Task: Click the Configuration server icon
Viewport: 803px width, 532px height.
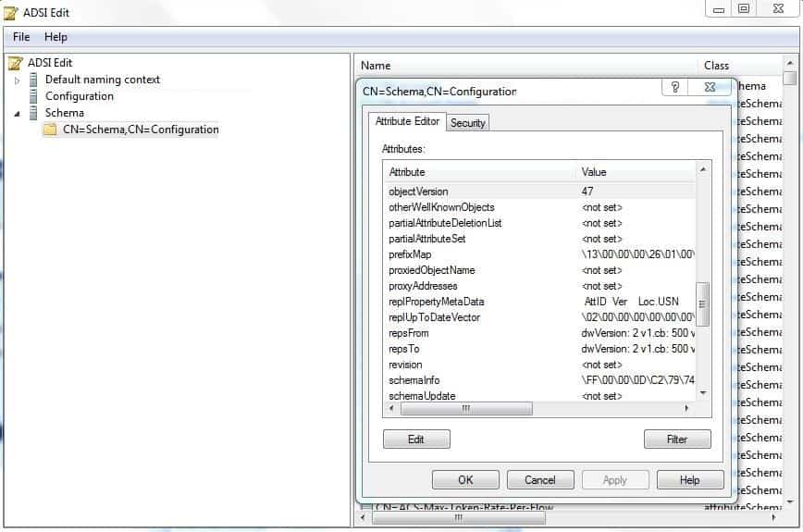Action: point(33,95)
